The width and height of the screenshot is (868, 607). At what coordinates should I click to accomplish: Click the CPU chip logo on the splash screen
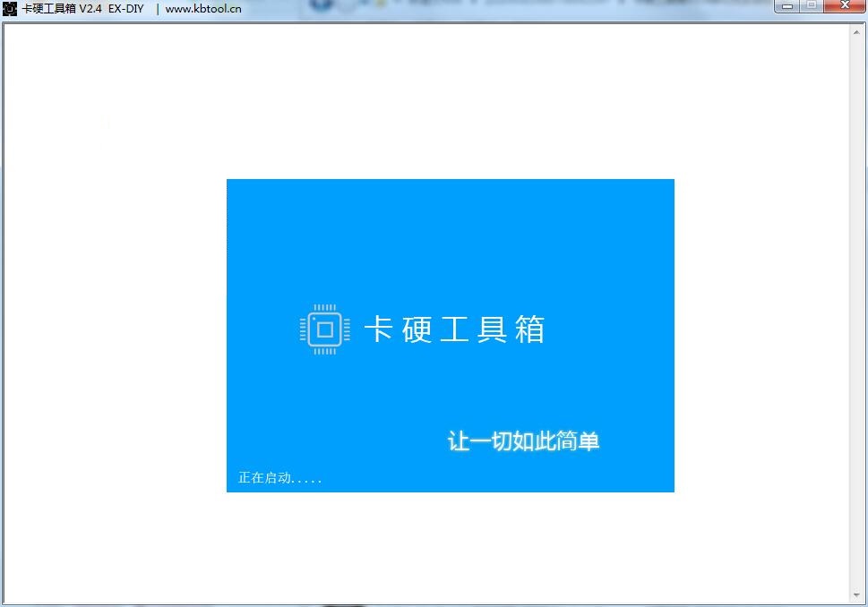pyautogui.click(x=324, y=329)
